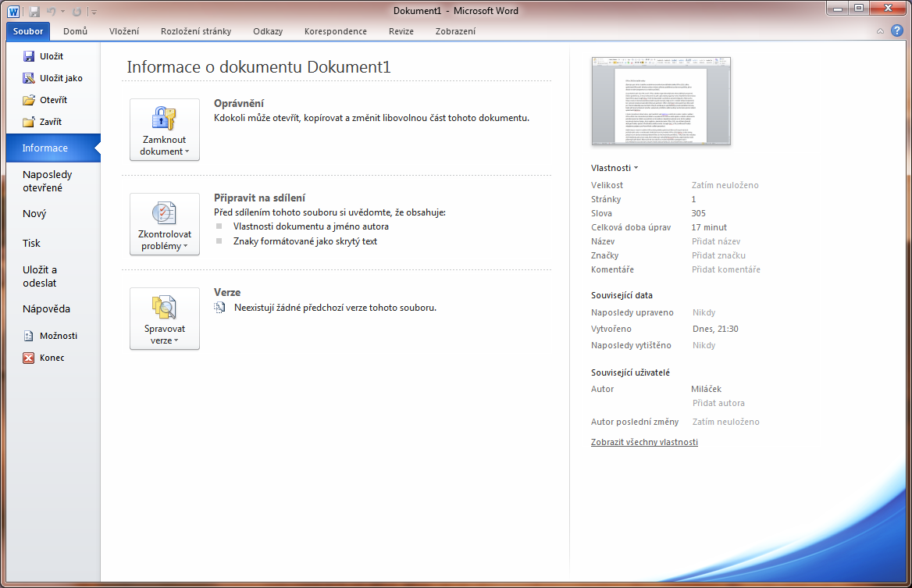Open Word Help via the question mark icon
Image resolution: width=912 pixels, height=588 pixels.
897,30
